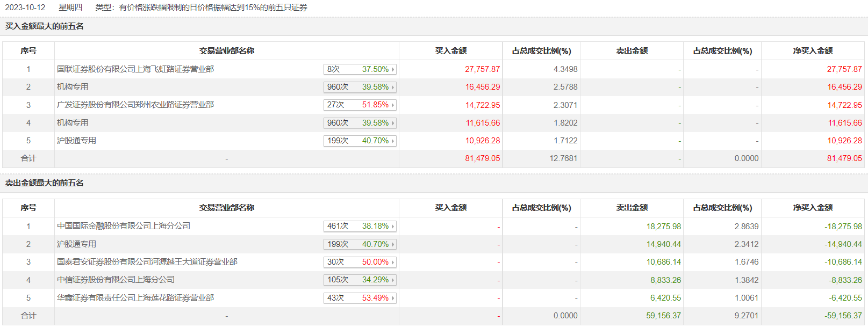
Task: Open the 中信证券上海分公司 link
Action: tap(116, 280)
